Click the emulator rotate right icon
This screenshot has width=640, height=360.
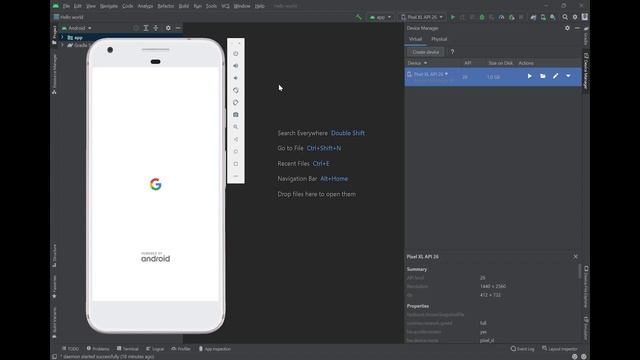[x=236, y=102]
